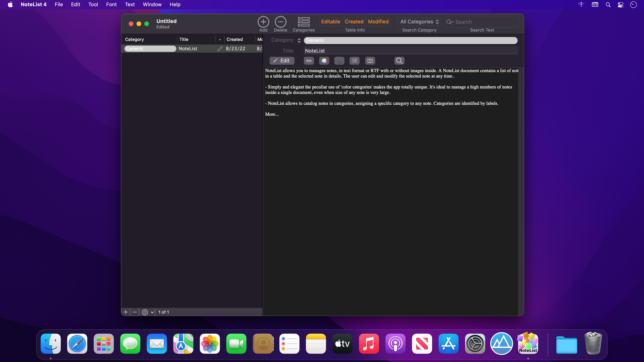Open the Edit menu
This screenshot has width=644, height=362.
75,4
